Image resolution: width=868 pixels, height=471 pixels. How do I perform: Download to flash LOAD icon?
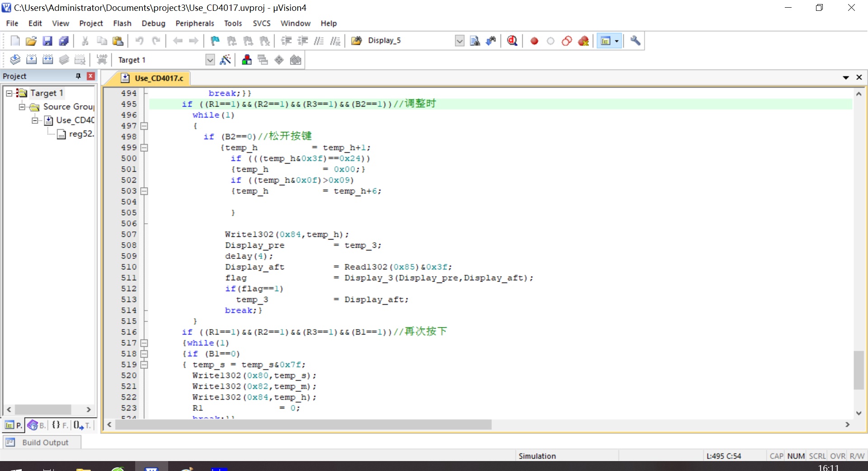(102, 60)
